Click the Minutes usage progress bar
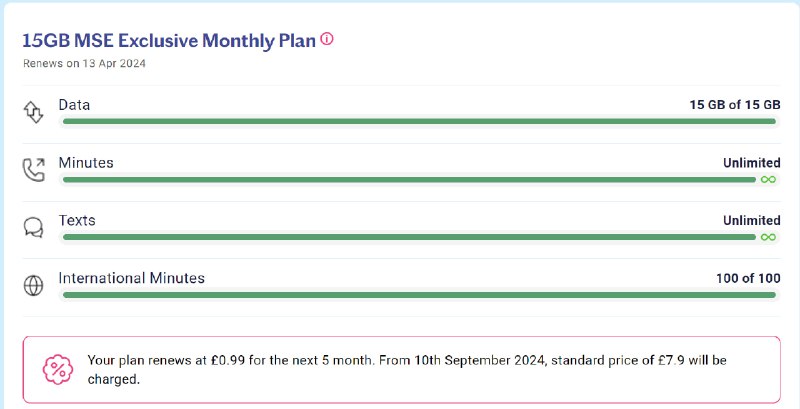Viewport: 800px width, 409px height. [x=408, y=180]
